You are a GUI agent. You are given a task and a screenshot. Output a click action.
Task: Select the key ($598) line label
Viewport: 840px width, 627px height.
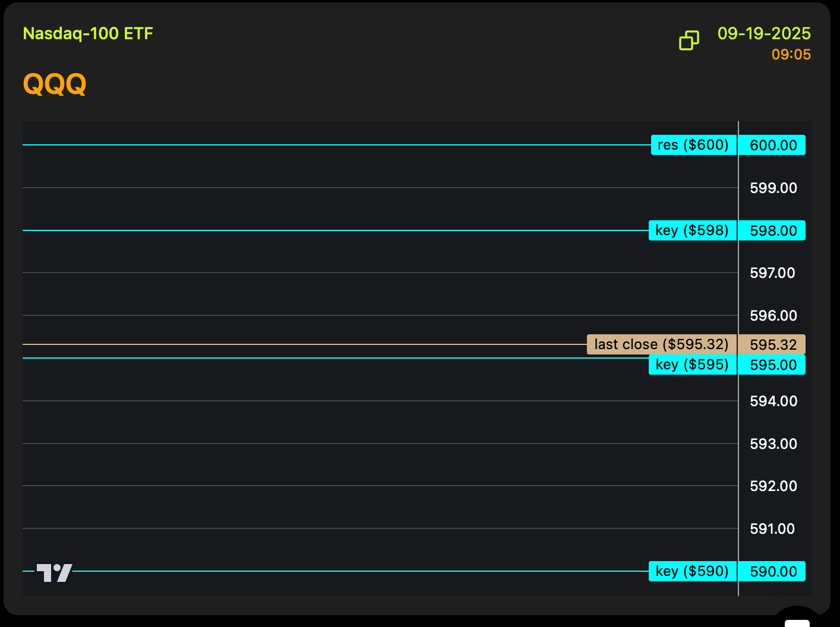pos(692,230)
